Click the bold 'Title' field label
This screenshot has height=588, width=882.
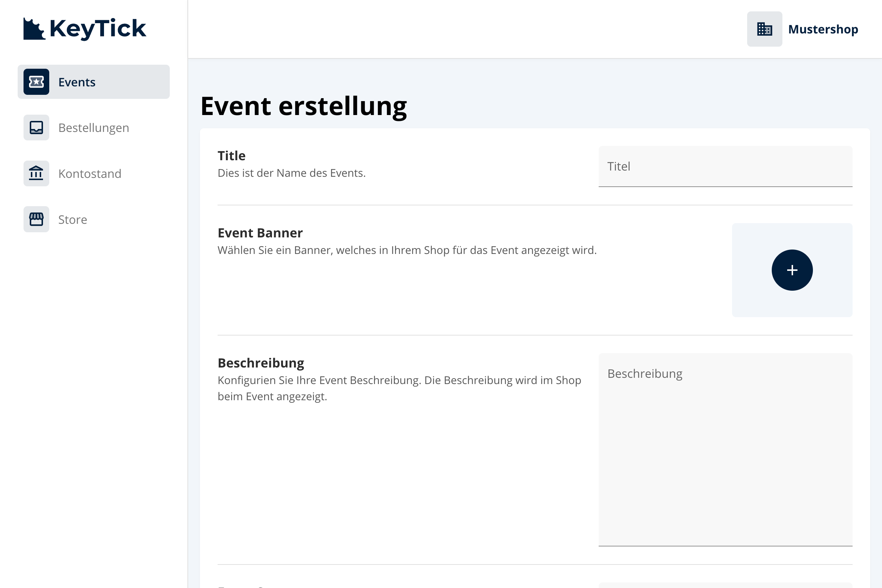tap(232, 155)
